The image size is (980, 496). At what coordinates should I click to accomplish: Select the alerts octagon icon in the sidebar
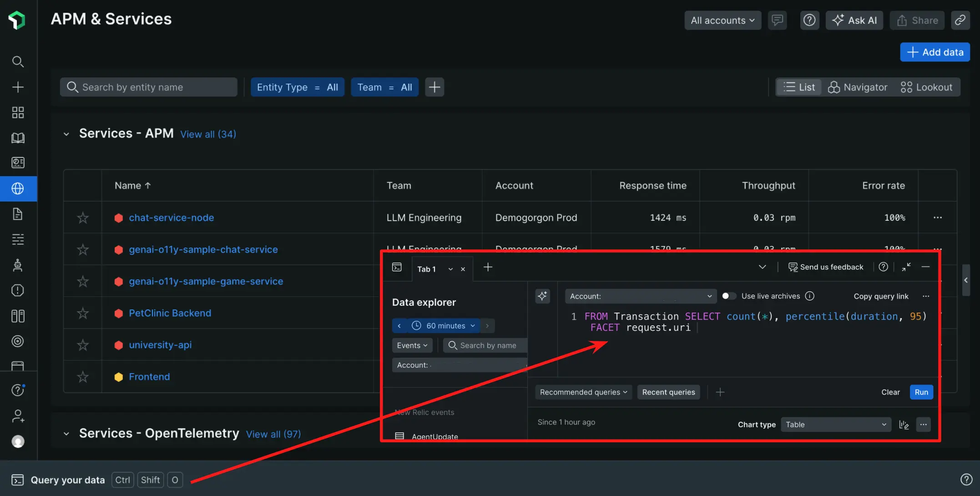point(18,290)
